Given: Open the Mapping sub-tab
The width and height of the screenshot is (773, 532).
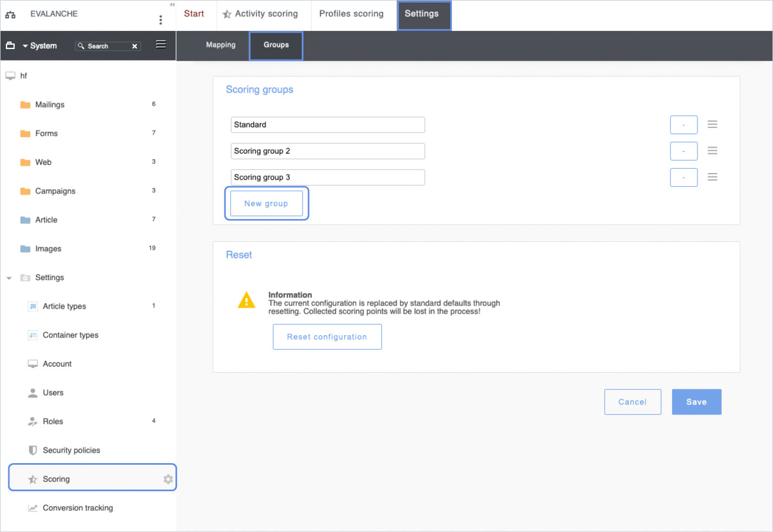Looking at the screenshot, I should 221,45.
